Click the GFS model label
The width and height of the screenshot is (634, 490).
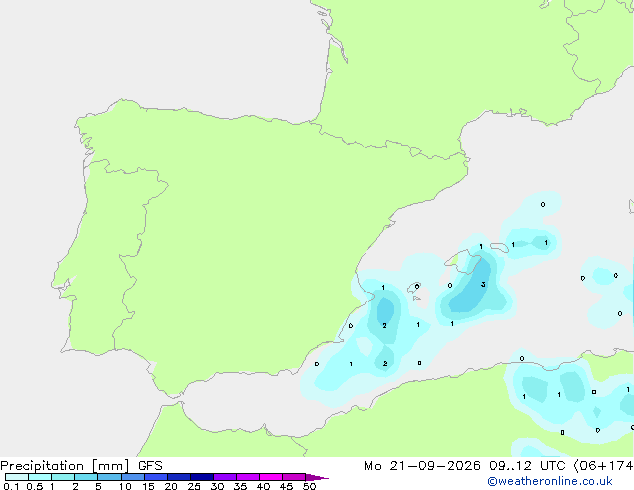coord(150,466)
